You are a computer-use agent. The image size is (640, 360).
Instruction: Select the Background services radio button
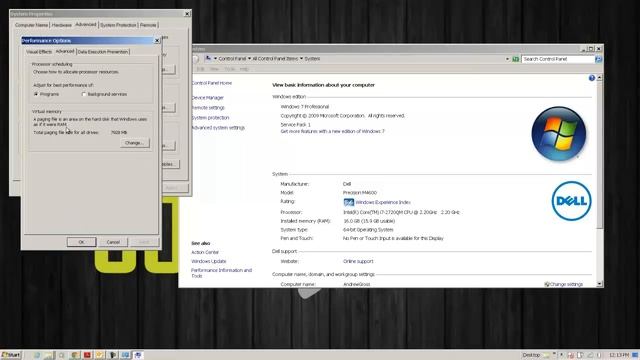84,94
